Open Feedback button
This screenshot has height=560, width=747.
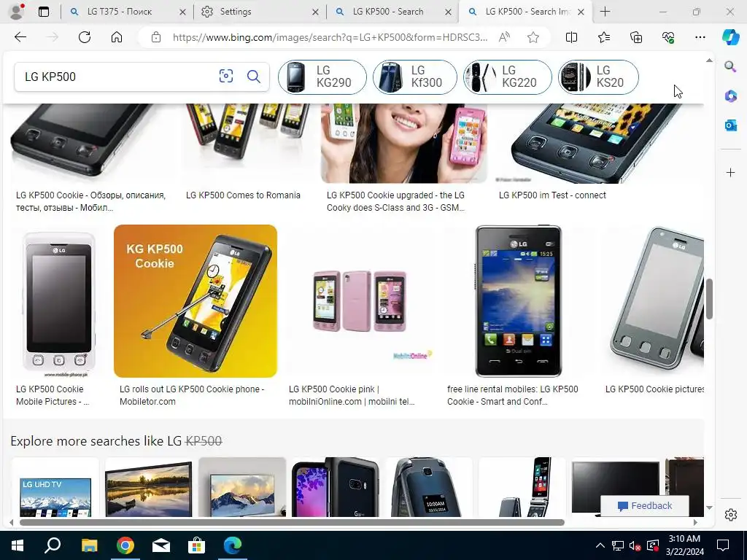[x=645, y=506]
